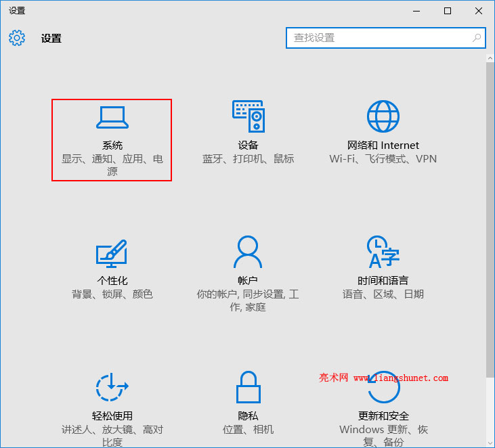495x448 pixels.
Task: Click the 轻松使用 label
Action: click(x=112, y=416)
